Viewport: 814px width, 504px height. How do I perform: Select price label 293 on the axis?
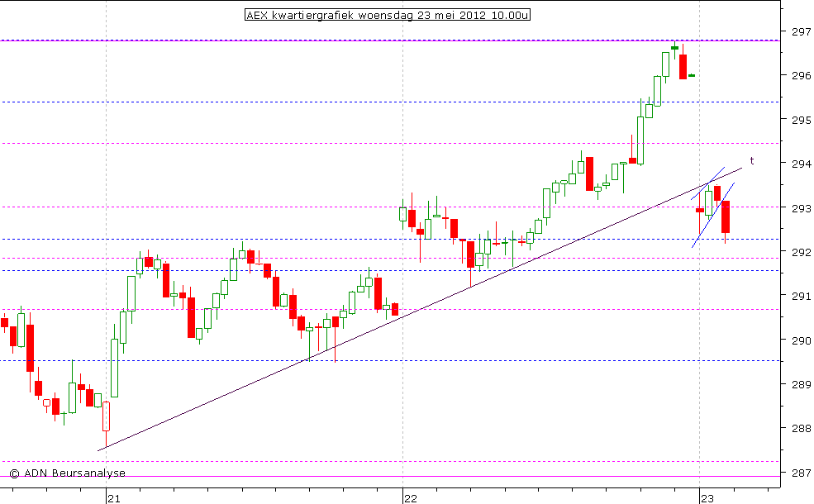click(801, 208)
